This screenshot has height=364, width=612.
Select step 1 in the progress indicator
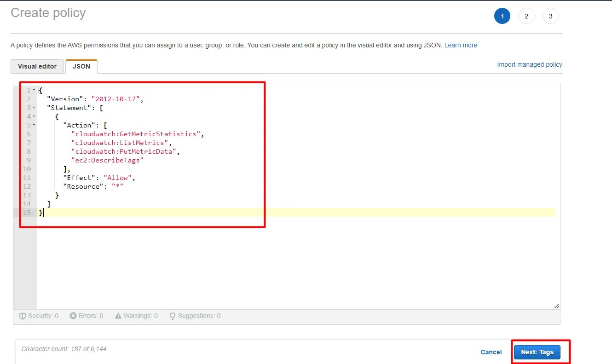coord(502,16)
